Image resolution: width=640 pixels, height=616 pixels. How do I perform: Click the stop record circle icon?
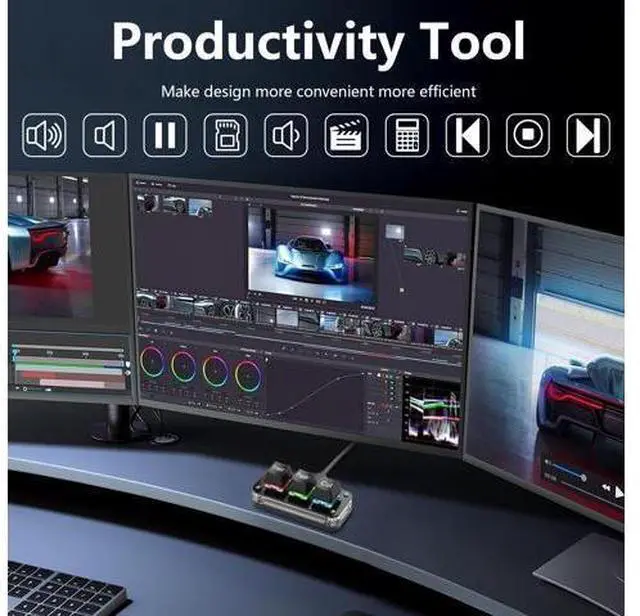pos(527,135)
